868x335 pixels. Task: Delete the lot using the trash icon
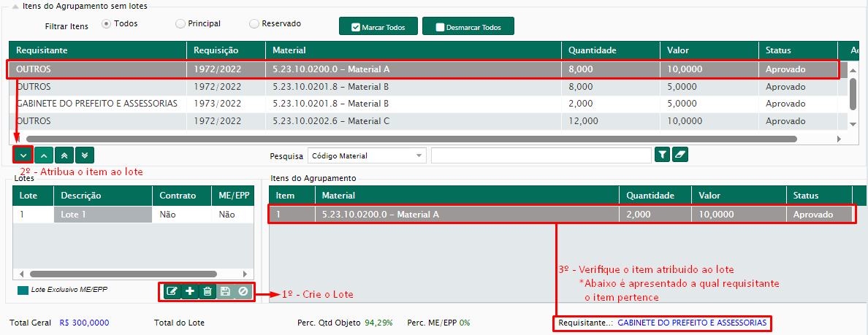pos(208,291)
